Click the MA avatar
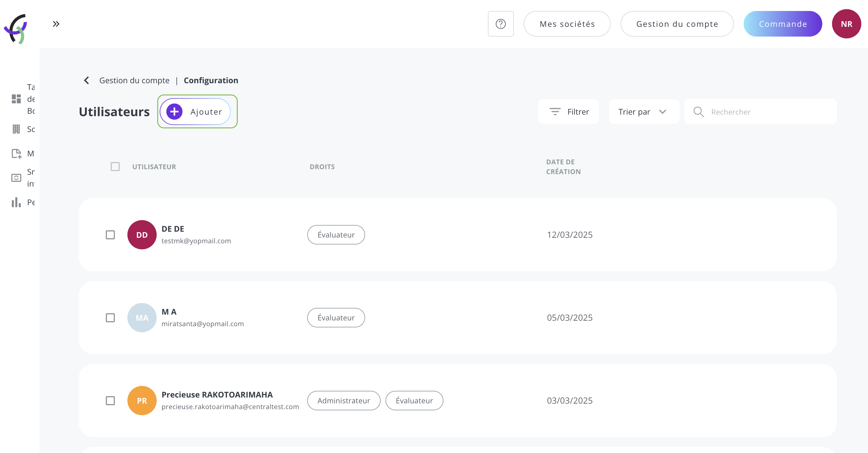This screenshot has height=453, width=868. coord(142,318)
